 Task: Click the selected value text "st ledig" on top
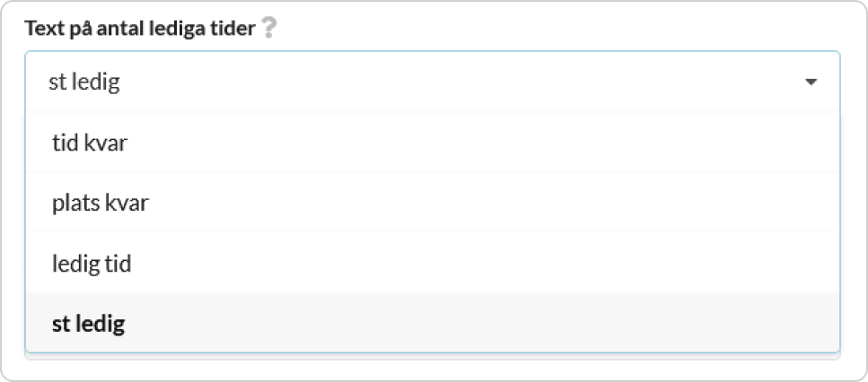[x=84, y=82]
